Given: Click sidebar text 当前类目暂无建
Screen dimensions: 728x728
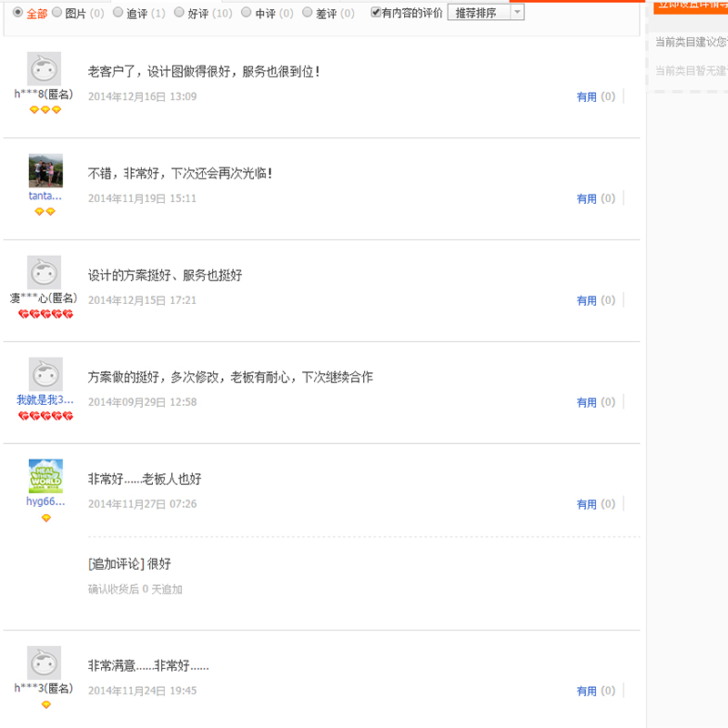Looking at the screenshot, I should [692, 71].
